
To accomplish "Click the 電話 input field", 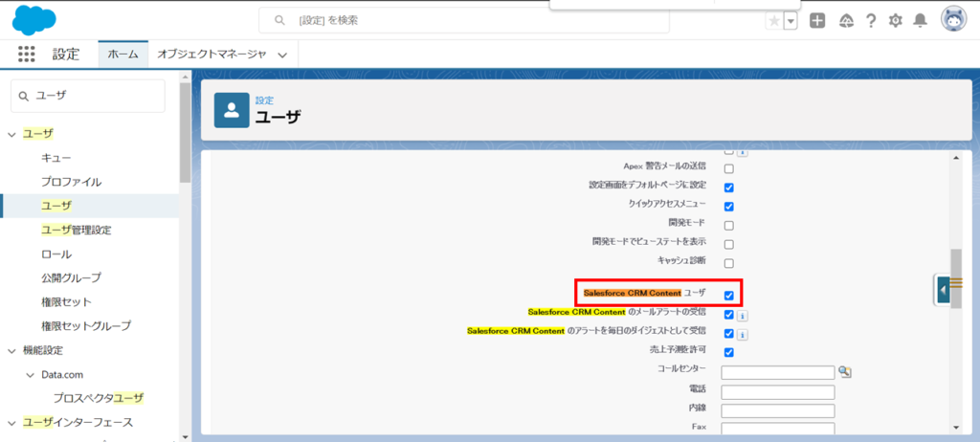I will 777,392.
